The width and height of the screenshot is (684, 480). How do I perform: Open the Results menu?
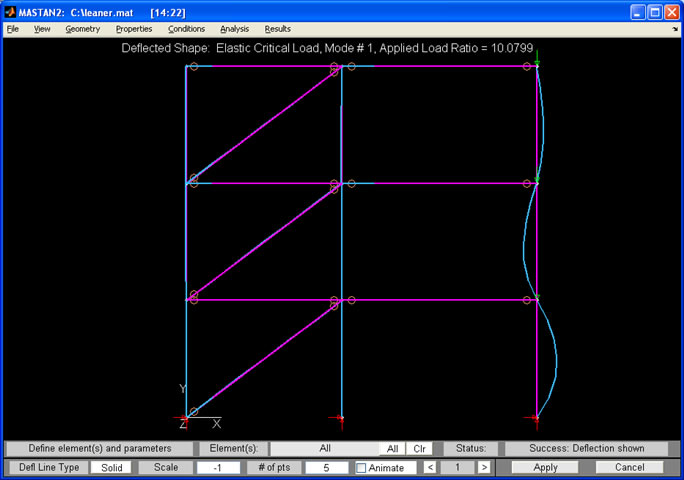277,29
